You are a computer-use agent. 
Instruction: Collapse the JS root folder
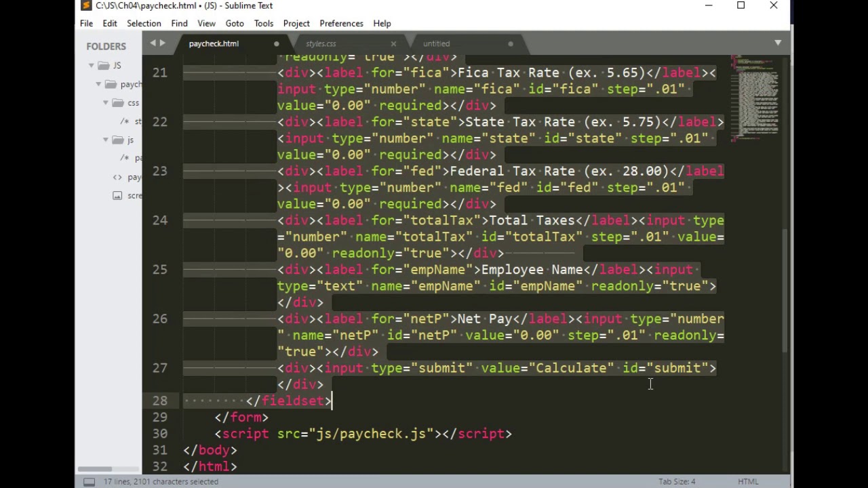point(92,66)
